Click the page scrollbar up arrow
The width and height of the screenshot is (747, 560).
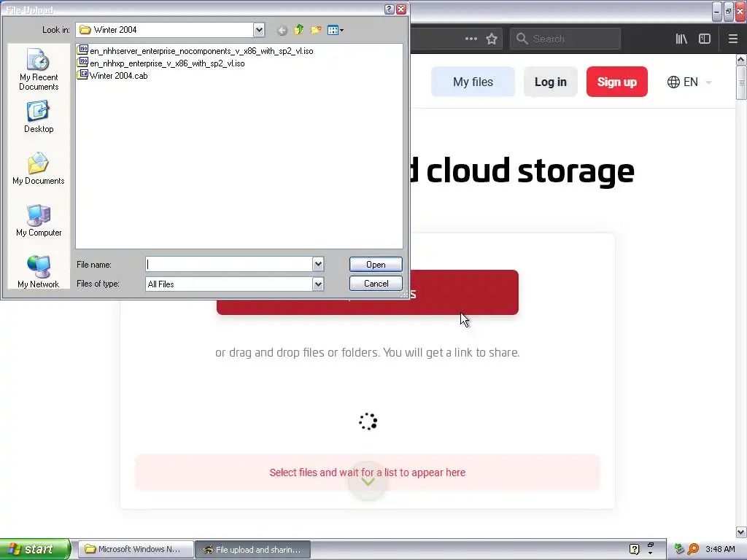click(x=741, y=60)
